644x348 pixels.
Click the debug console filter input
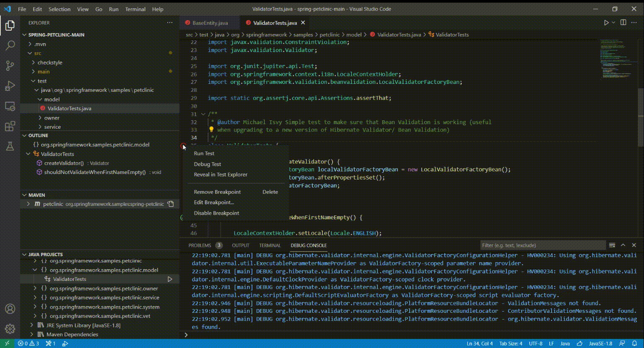(543, 245)
